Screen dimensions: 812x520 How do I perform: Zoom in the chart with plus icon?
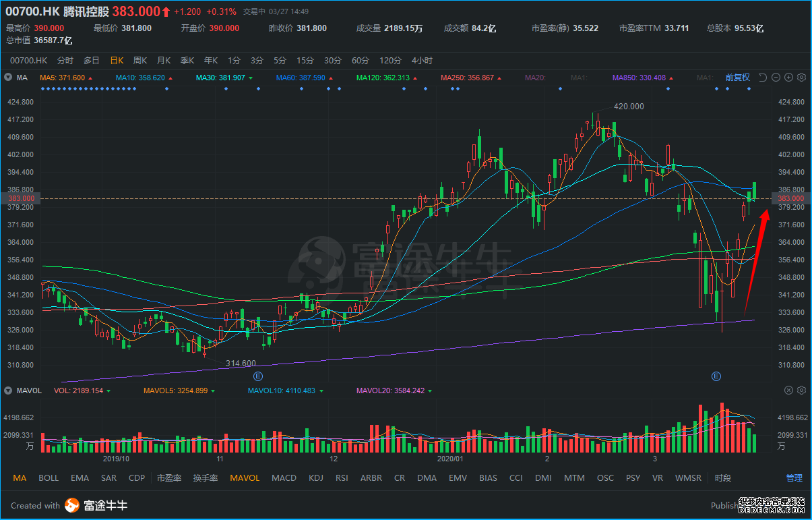(788, 78)
